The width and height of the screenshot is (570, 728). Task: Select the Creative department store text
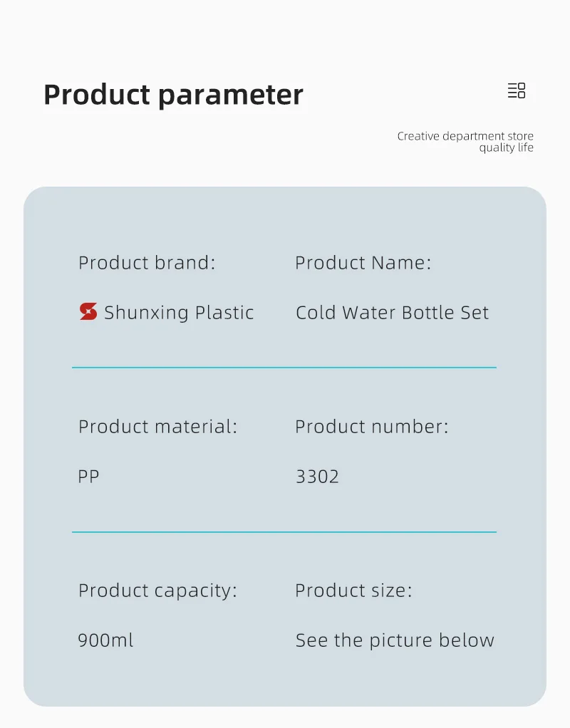[465, 136]
